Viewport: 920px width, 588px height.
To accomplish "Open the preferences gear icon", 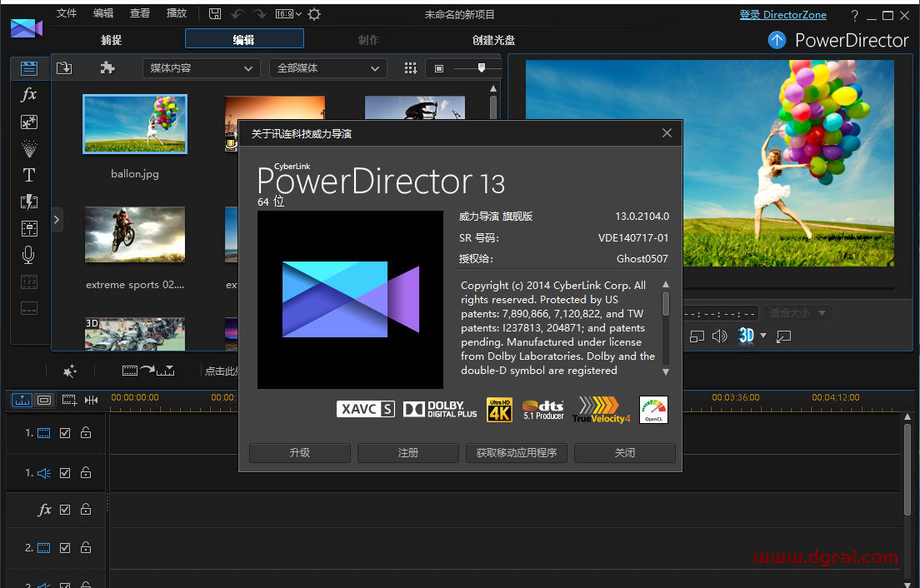I will tap(314, 14).
